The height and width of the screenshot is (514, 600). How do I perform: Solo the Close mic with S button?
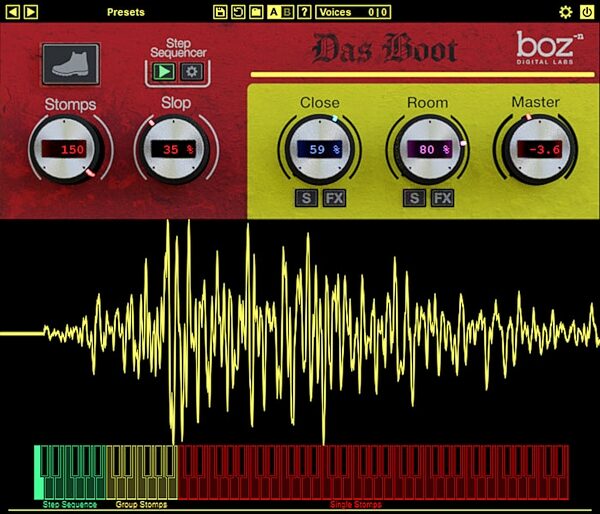tap(306, 198)
